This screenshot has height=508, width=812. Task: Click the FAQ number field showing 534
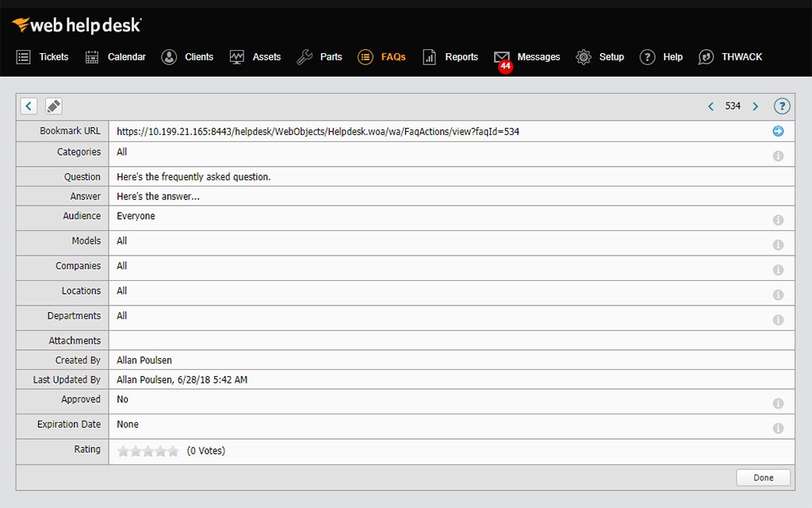point(733,106)
